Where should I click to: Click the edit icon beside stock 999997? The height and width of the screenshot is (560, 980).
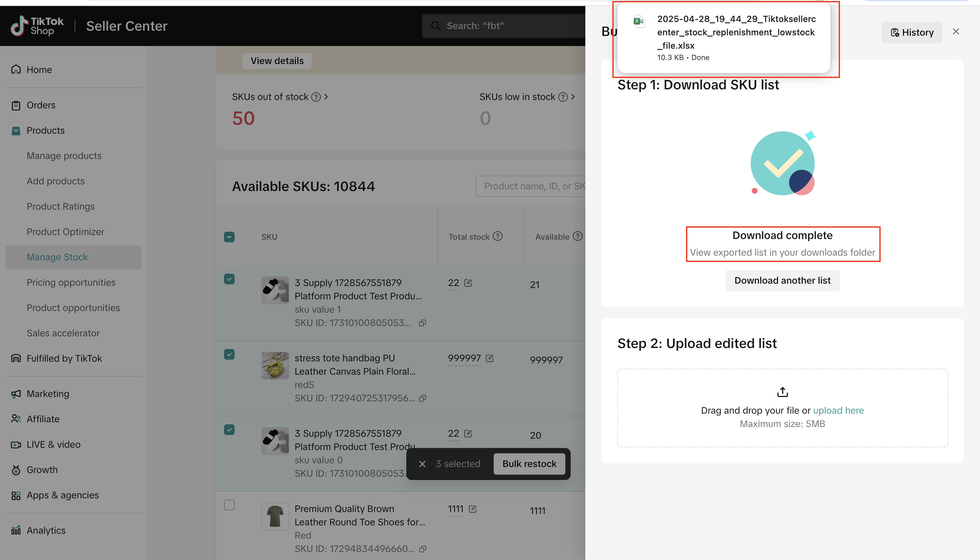(x=490, y=358)
